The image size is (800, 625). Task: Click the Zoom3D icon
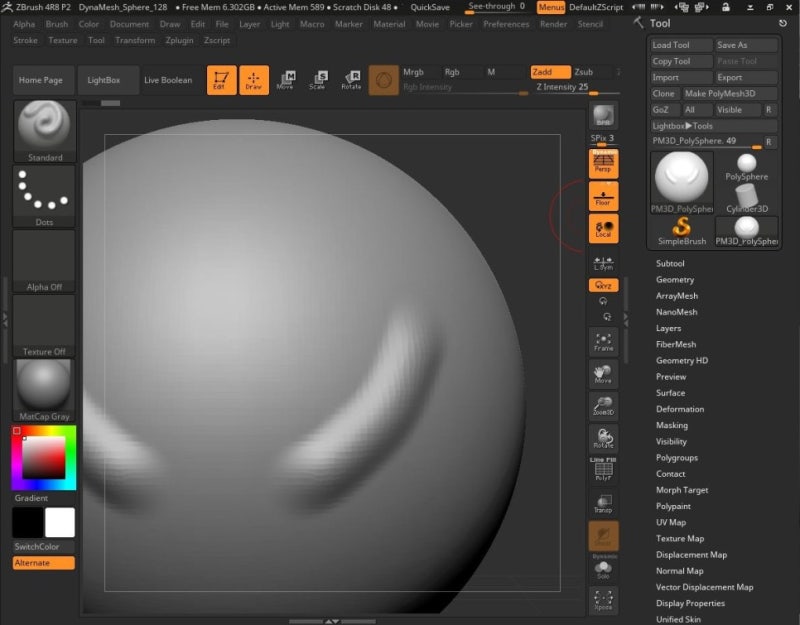coord(604,406)
